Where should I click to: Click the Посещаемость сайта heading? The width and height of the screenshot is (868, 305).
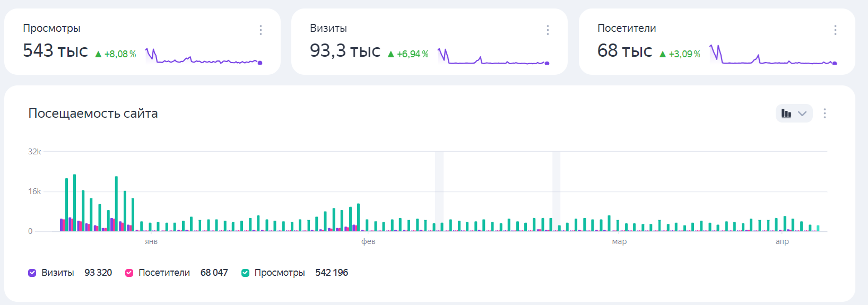click(93, 114)
